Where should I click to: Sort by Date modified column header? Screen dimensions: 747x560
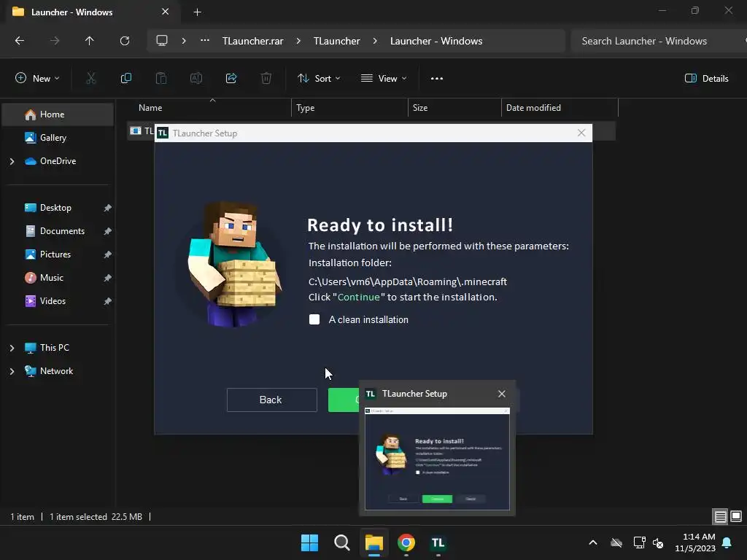[560, 108]
